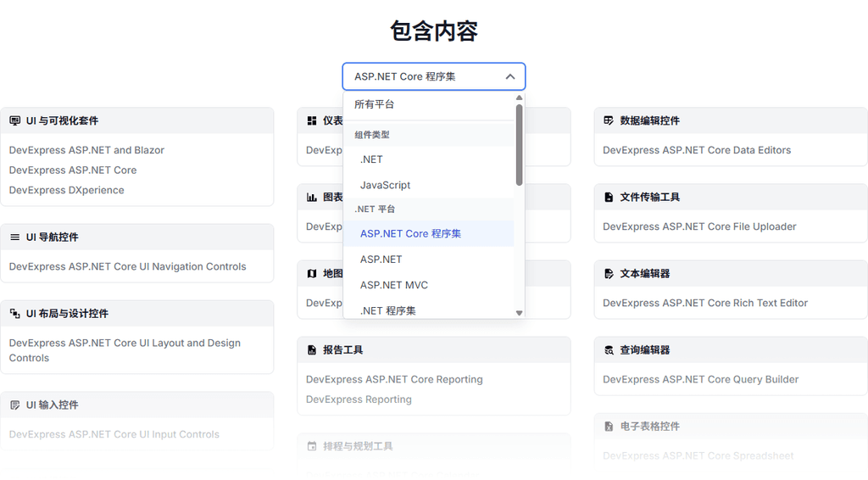Click the UI 布局与设计控件 icon
The height and width of the screenshot is (480, 868).
click(15, 313)
